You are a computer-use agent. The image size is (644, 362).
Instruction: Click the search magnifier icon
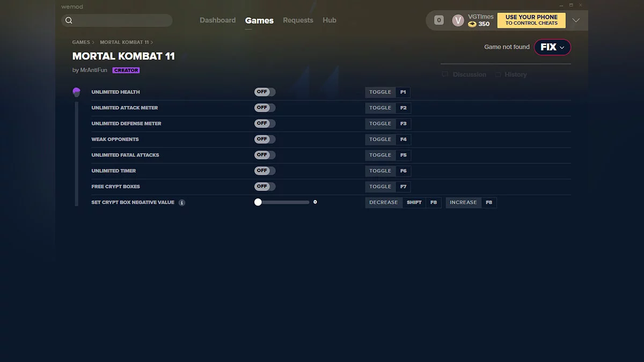69,20
